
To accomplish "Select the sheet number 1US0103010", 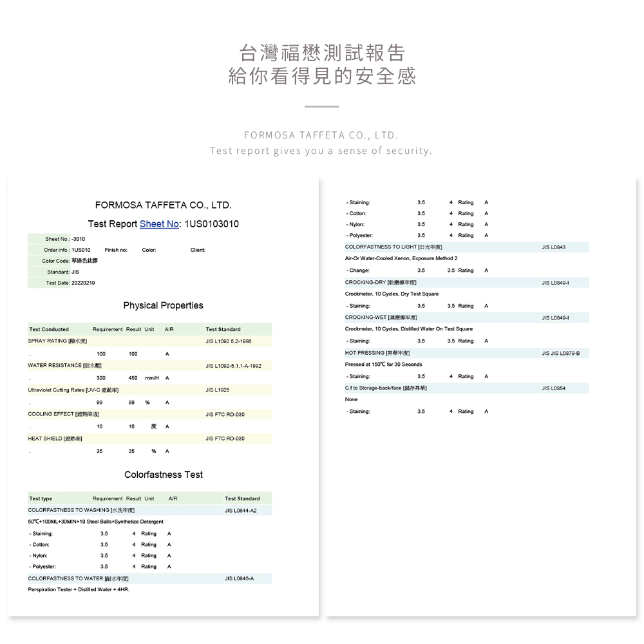I will coord(211,224).
